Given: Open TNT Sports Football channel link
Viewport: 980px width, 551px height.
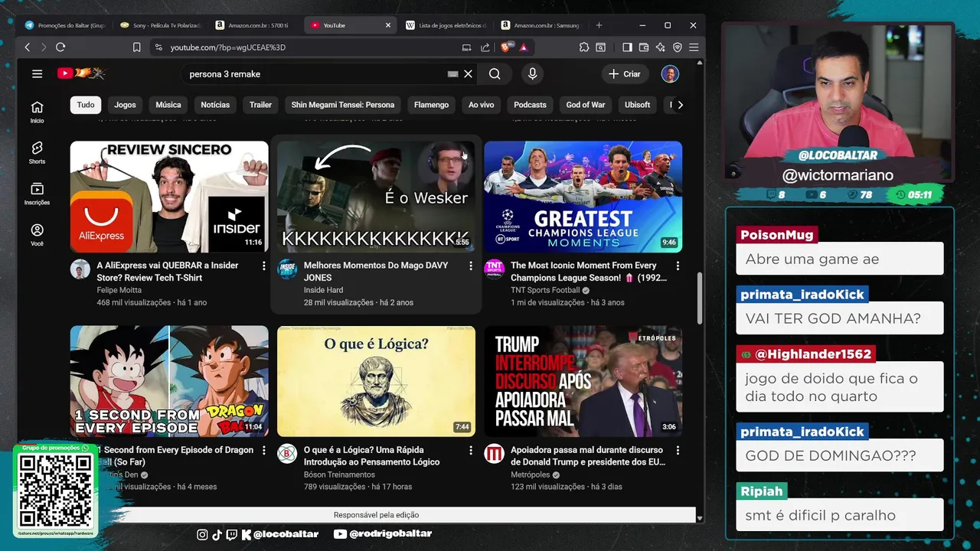Looking at the screenshot, I should pyautogui.click(x=545, y=291).
